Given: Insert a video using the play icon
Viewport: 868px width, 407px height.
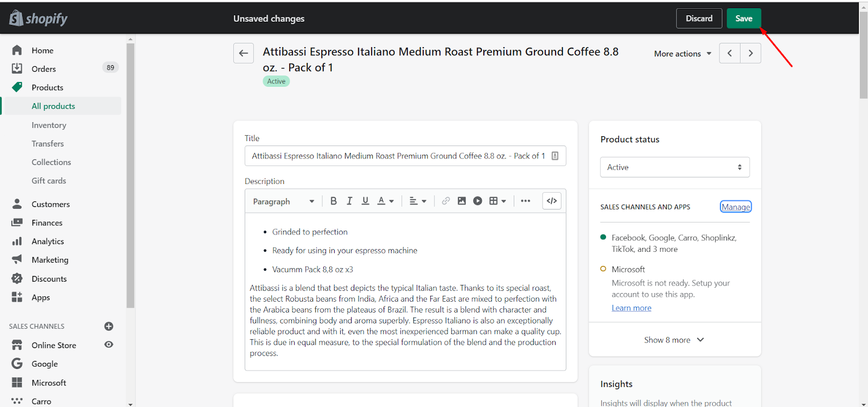Looking at the screenshot, I should click(477, 201).
